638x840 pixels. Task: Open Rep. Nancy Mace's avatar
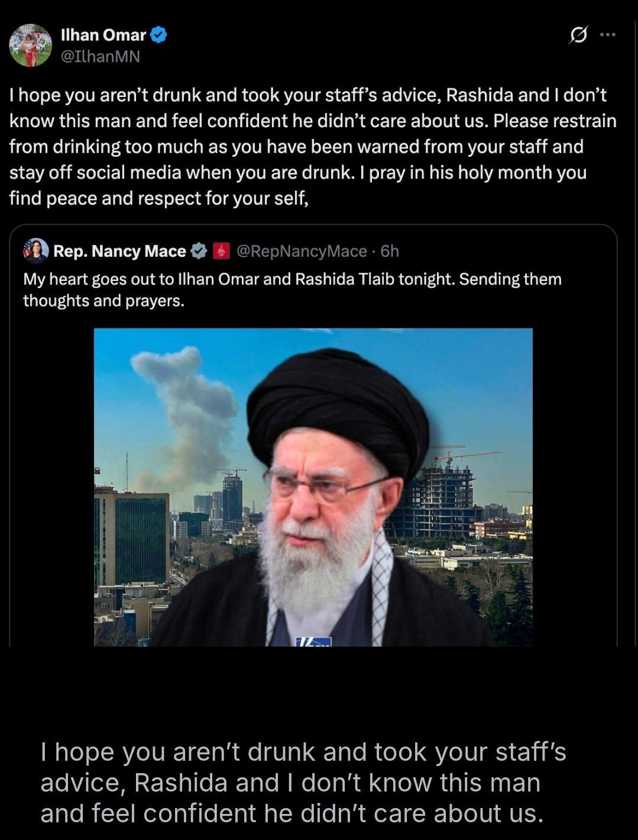[x=35, y=251]
